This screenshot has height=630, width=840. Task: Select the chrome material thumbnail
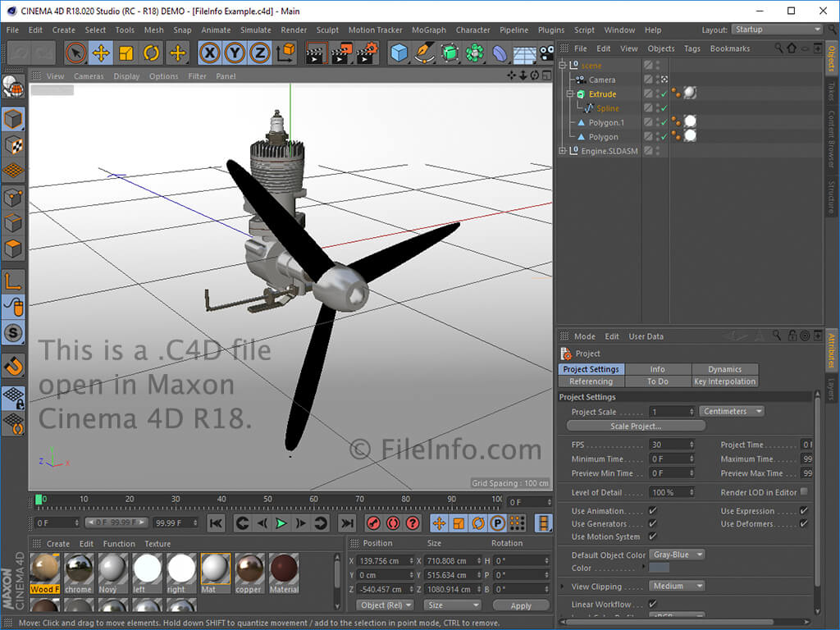coord(78,573)
